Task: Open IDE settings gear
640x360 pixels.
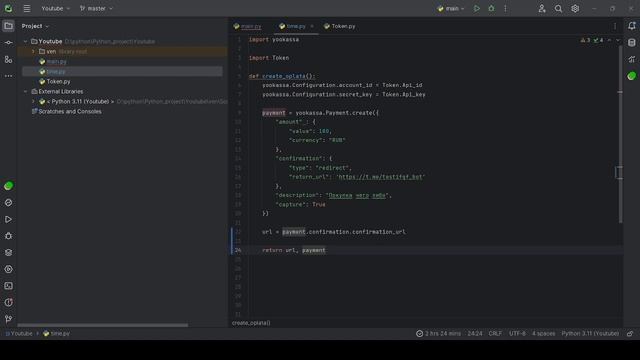Action: [x=575, y=8]
